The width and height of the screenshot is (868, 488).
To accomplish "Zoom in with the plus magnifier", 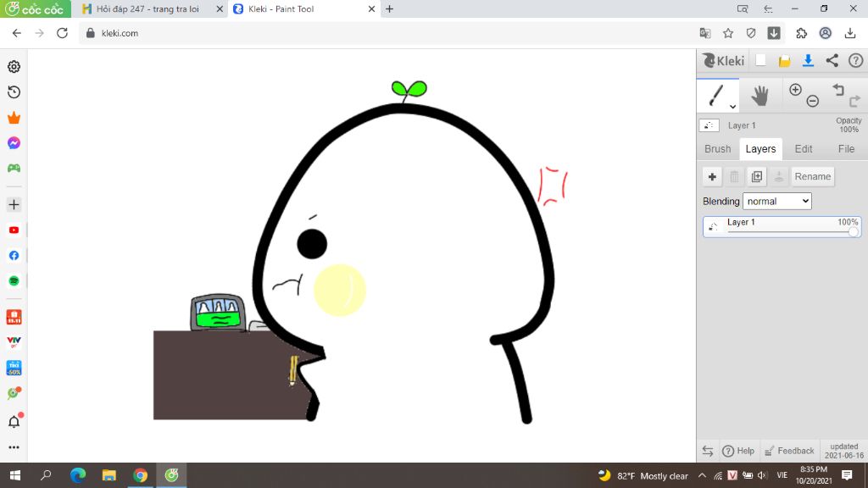I will click(x=795, y=90).
